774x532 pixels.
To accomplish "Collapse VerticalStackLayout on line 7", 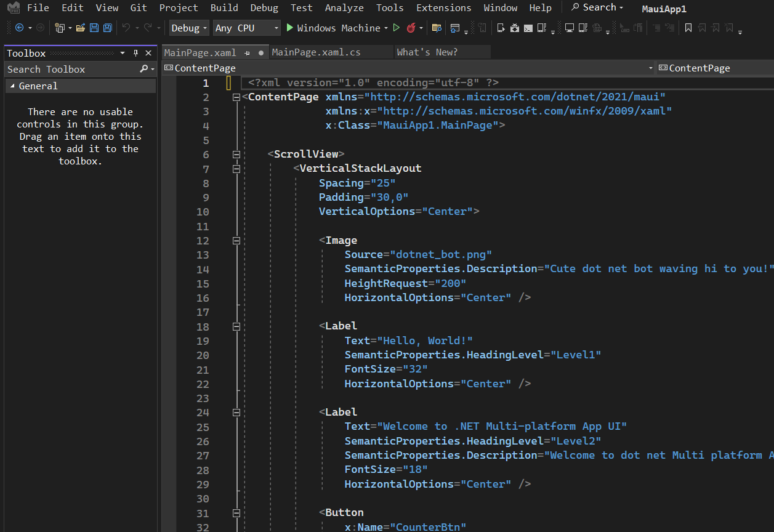I will (x=236, y=169).
